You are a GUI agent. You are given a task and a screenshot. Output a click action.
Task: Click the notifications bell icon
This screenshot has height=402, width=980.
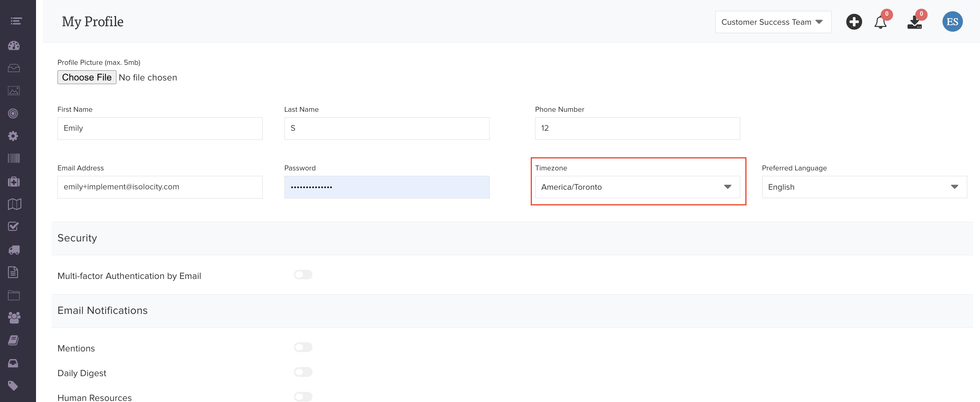[880, 23]
